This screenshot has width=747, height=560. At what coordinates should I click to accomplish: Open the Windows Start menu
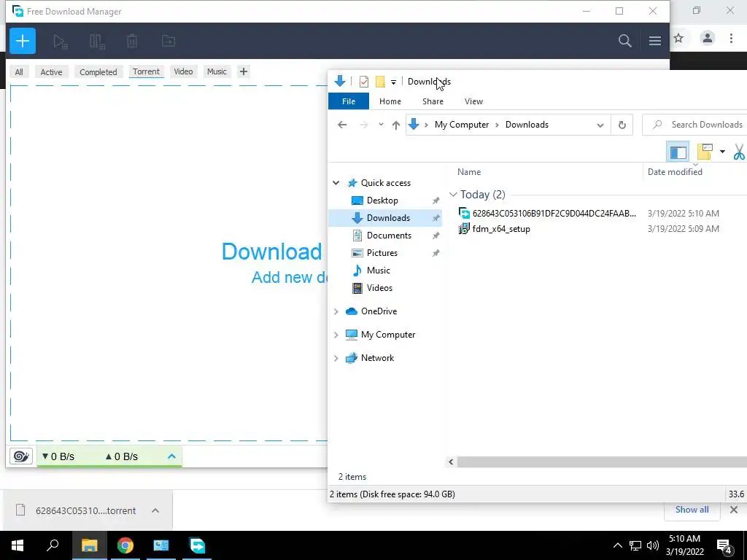(x=18, y=545)
